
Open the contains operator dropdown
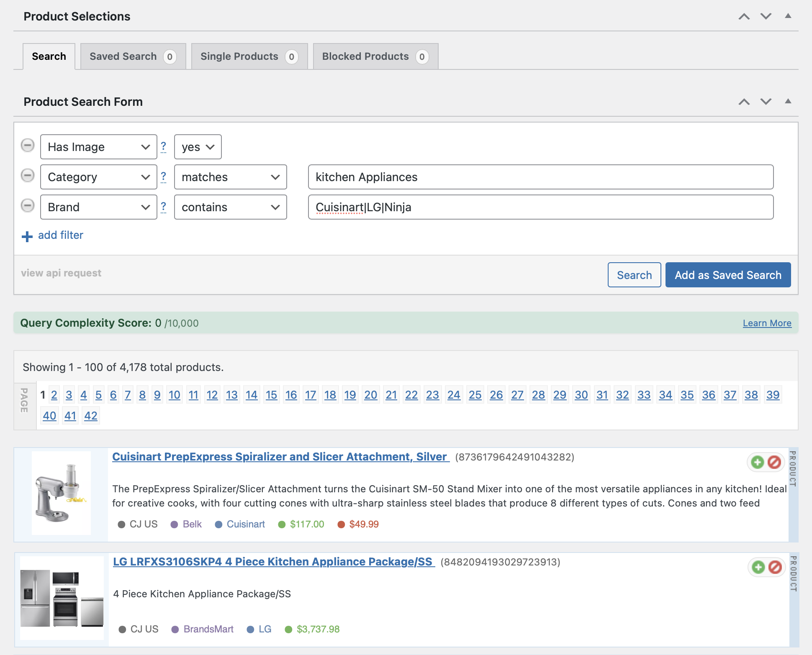231,207
